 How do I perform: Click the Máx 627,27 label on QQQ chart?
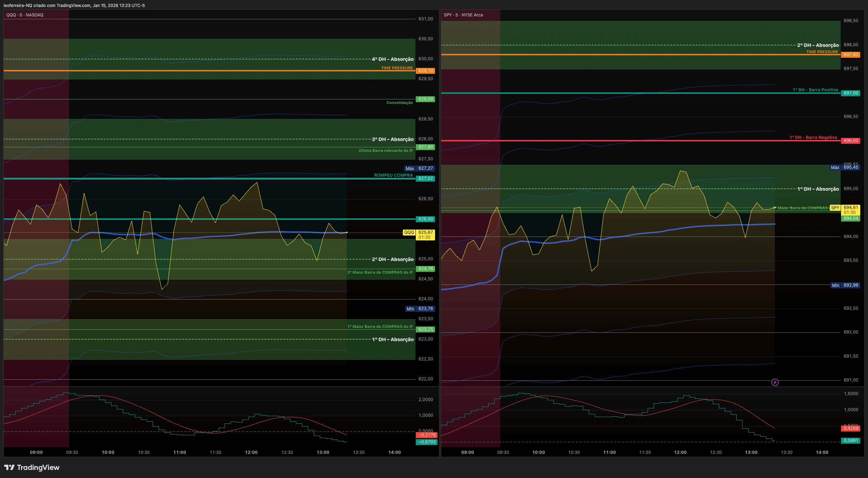[x=420, y=168]
